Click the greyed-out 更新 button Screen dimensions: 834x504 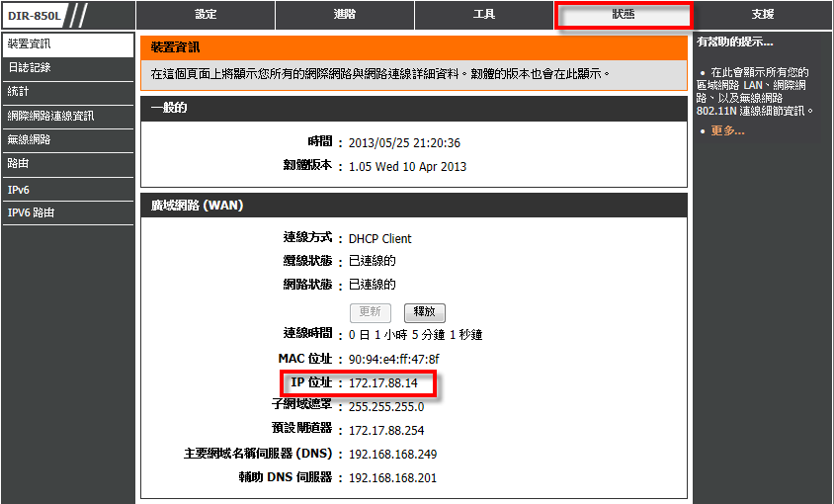pos(370,312)
